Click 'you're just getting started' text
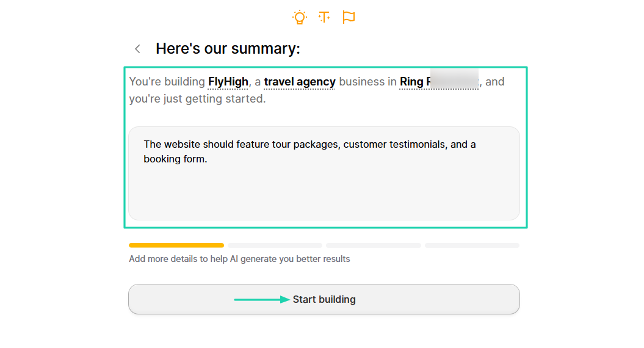Viewport: 644px width, 348px height. point(197,99)
